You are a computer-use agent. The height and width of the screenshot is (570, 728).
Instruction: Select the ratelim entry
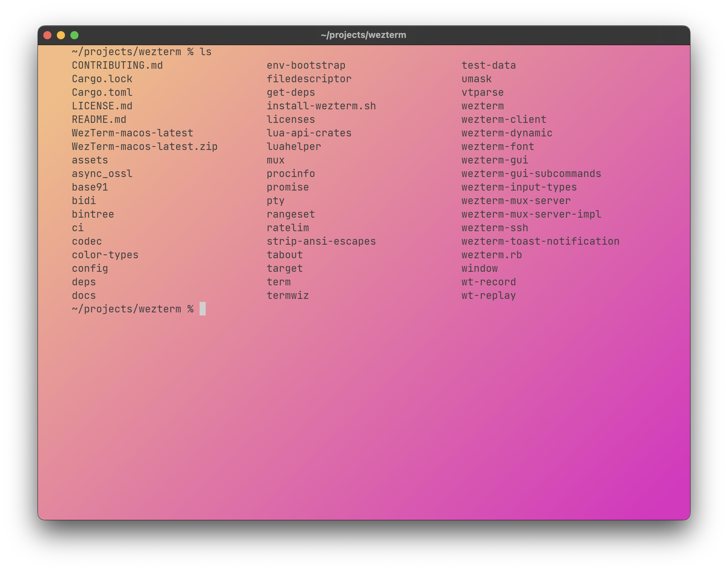(x=288, y=228)
